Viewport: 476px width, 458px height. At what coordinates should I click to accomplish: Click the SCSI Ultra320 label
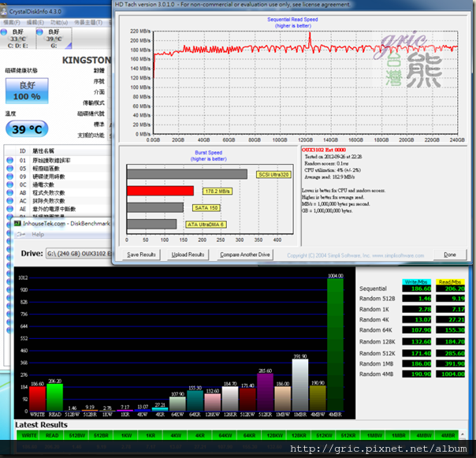pyautogui.click(x=273, y=175)
